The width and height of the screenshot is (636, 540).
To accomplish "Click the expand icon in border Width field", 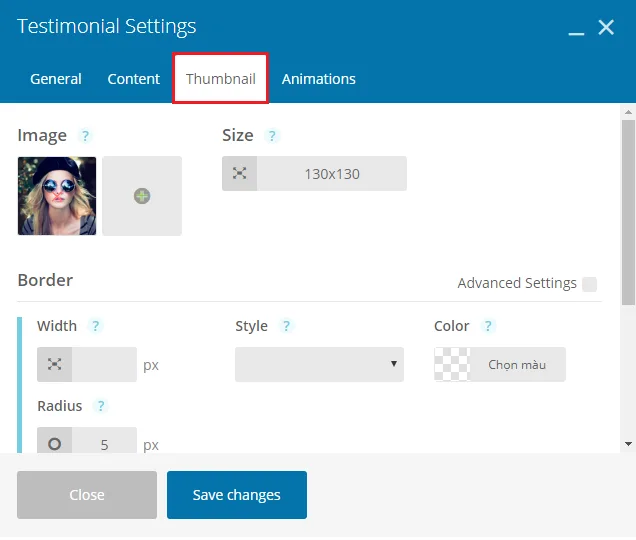I will click(x=55, y=364).
